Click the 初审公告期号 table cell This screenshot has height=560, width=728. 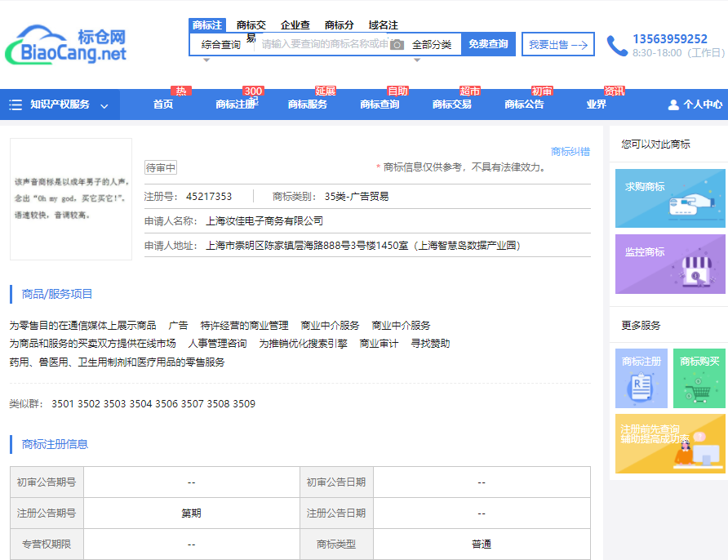47,482
